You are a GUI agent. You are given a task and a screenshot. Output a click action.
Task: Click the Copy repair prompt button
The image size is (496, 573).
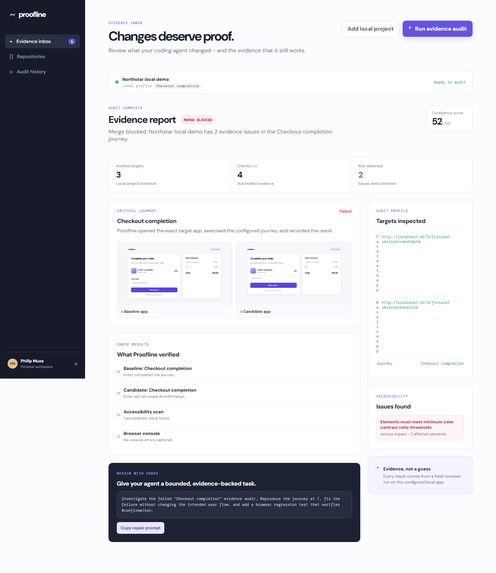(140, 528)
